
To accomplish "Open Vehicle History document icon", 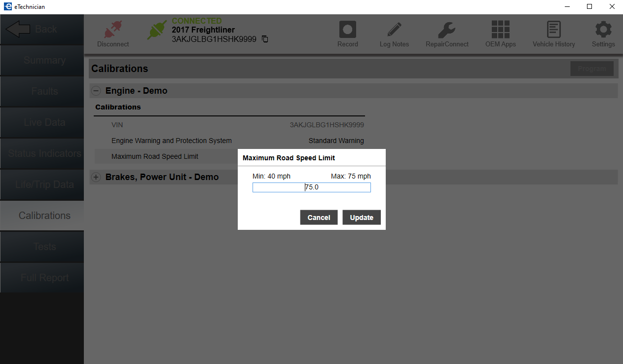I will [x=553, y=30].
